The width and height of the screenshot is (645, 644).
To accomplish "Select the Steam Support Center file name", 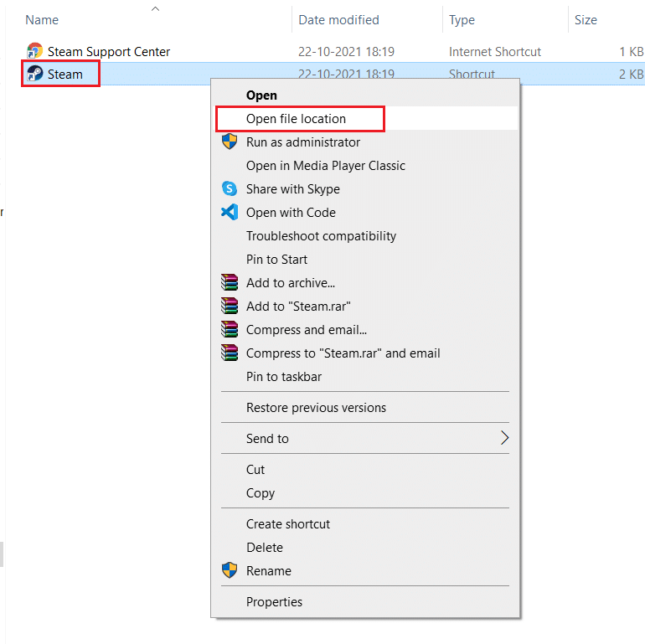I will pos(109,51).
